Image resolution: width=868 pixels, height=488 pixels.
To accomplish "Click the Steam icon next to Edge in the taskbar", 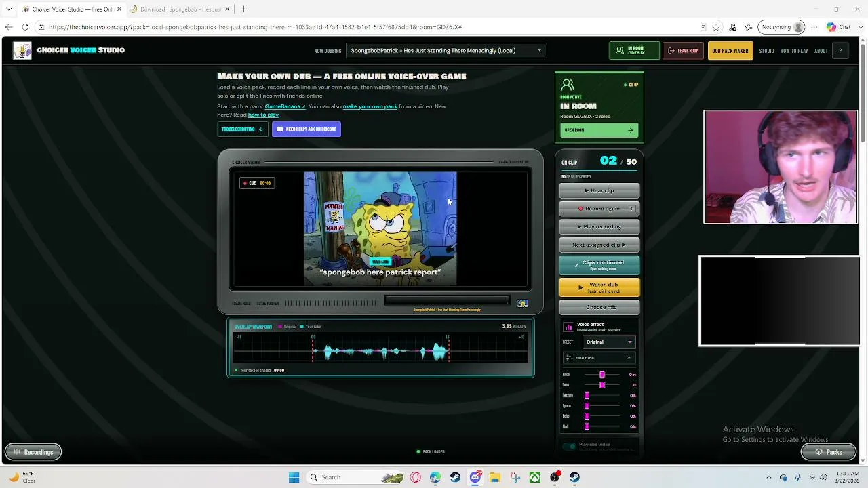I will coord(455,477).
